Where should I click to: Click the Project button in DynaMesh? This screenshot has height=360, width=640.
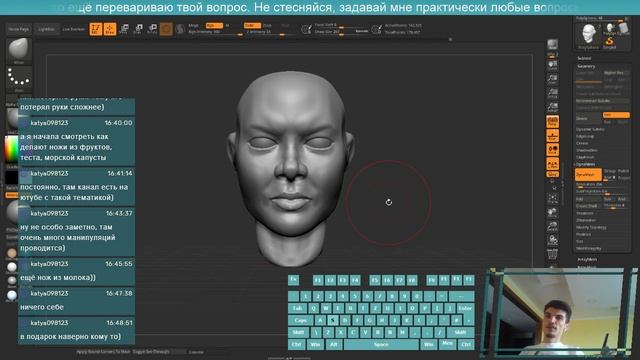pyautogui.click(x=624, y=178)
